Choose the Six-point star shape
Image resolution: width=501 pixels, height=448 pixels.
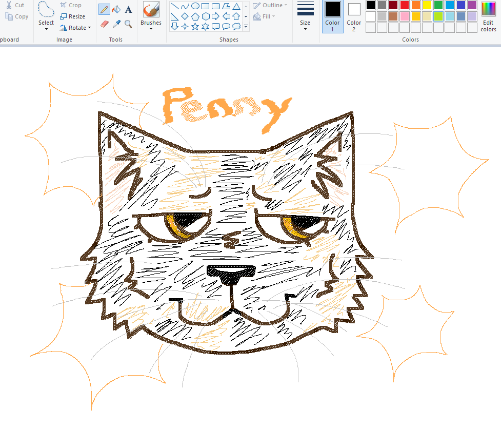(206, 27)
